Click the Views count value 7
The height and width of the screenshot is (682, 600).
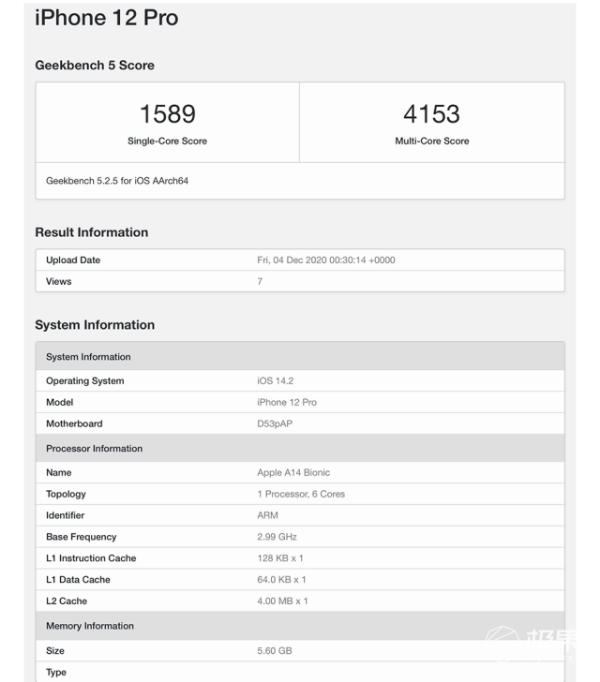click(260, 281)
